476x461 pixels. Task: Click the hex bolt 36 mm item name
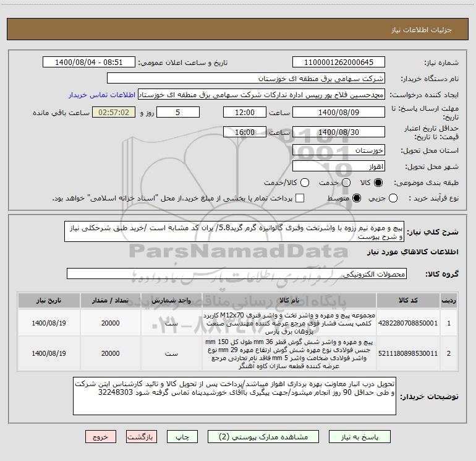click(289, 354)
